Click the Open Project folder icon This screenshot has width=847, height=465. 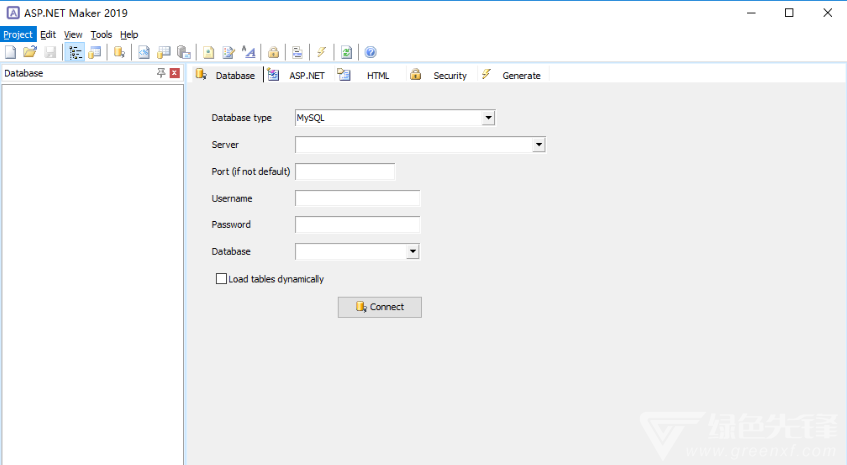click(x=29, y=52)
